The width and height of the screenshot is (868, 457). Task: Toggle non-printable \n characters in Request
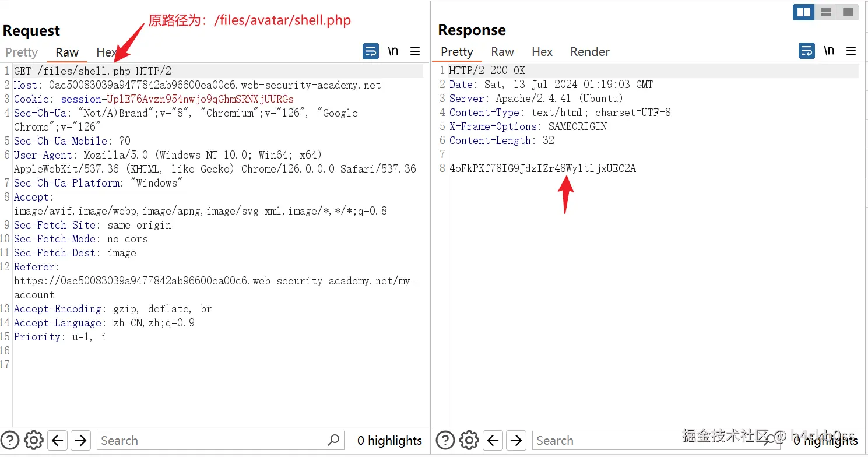tap(393, 51)
